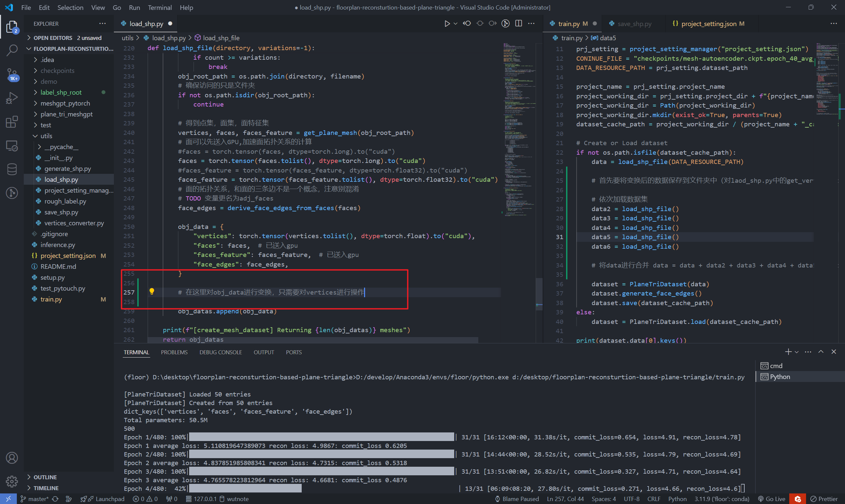The height and width of the screenshot is (504, 845).
Task: Click the next change circle-arrow icon
Action: 493,23
